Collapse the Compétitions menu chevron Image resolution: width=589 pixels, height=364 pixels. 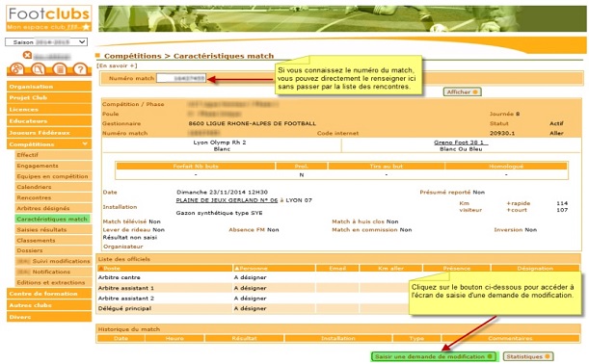click(85, 143)
